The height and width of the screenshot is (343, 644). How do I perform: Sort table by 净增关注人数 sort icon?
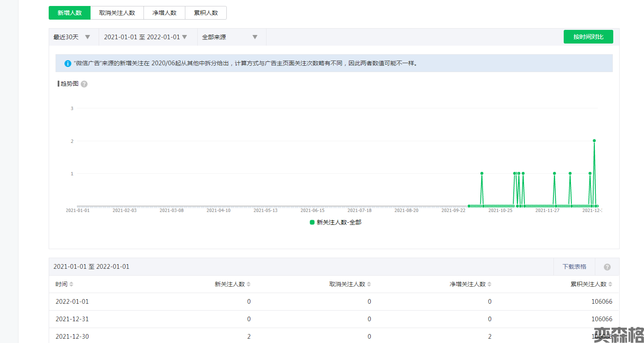[489, 285]
